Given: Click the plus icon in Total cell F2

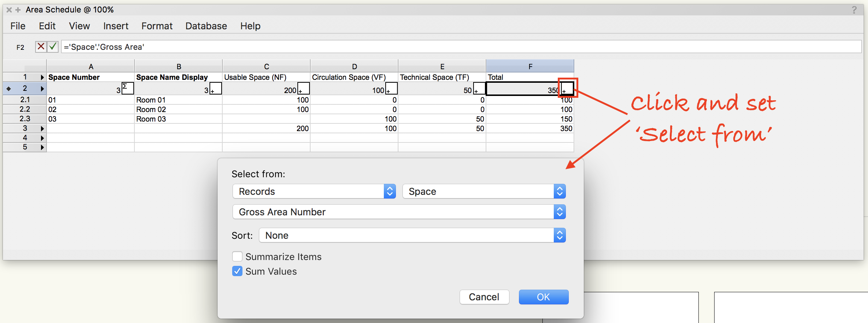Looking at the screenshot, I should point(567,89).
